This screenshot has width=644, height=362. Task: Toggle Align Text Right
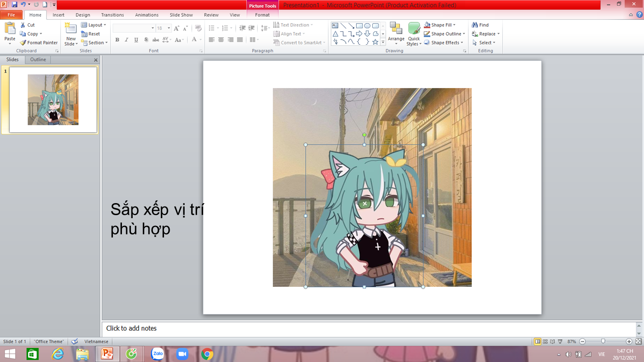click(231, 40)
